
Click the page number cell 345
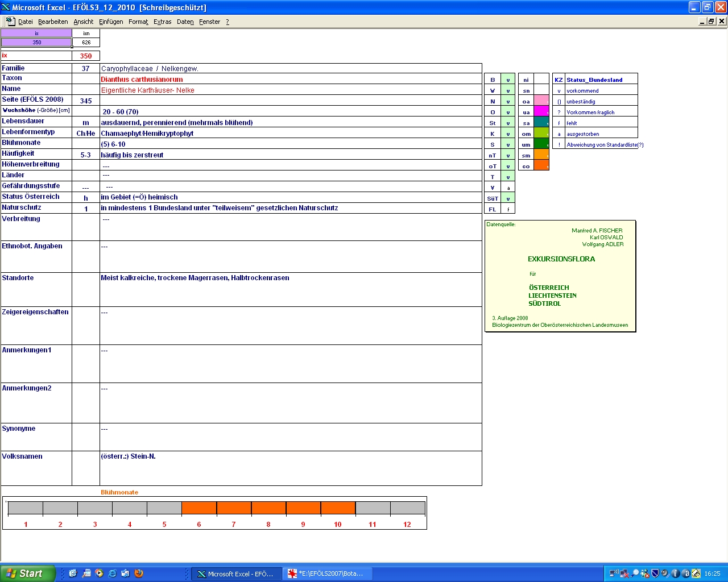pyautogui.click(x=86, y=101)
